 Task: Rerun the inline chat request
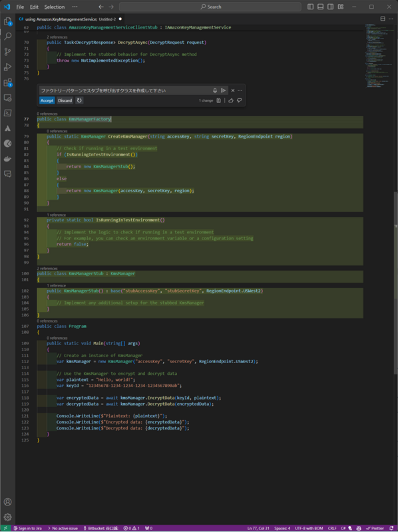pos(79,100)
